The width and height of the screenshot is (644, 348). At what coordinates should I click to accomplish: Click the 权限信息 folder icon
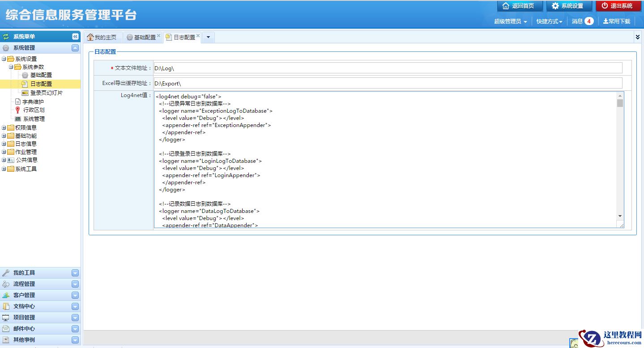pyautogui.click(x=11, y=127)
